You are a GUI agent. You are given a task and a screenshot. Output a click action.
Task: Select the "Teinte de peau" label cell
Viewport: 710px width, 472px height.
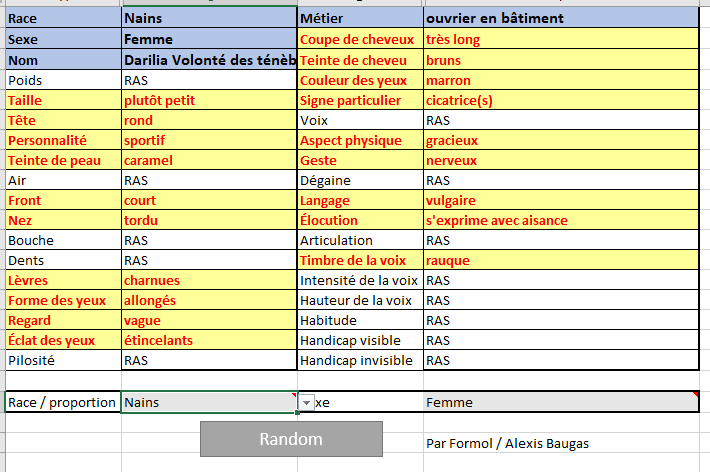tap(62, 160)
